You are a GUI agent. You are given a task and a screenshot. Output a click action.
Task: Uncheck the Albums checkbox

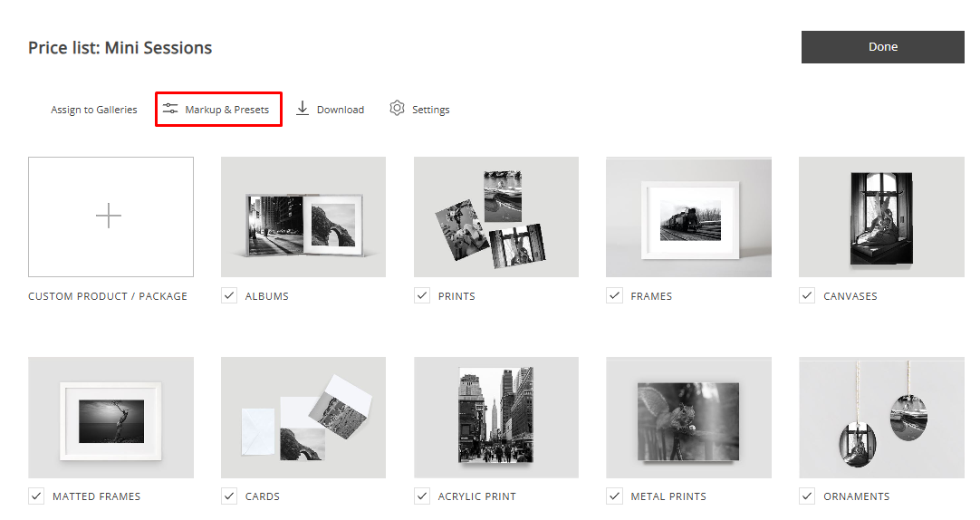229,295
